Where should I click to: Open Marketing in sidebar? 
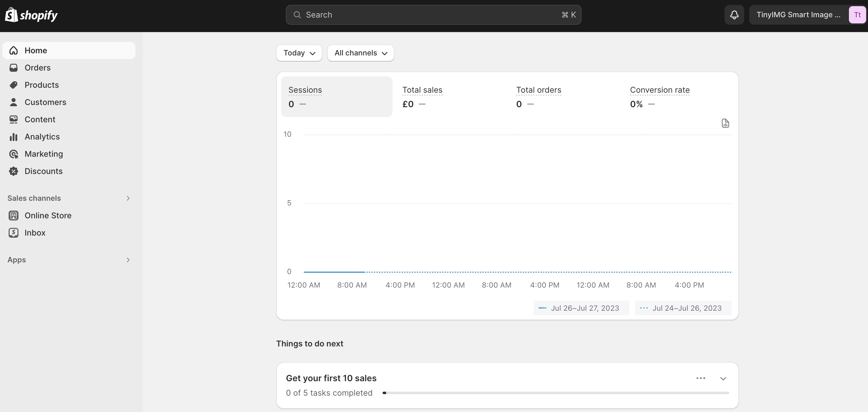(x=69, y=154)
